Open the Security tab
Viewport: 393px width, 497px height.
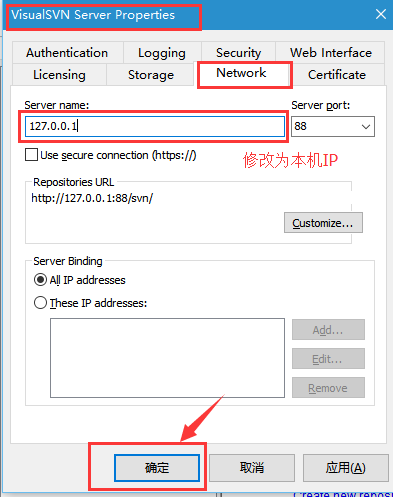coord(238,53)
